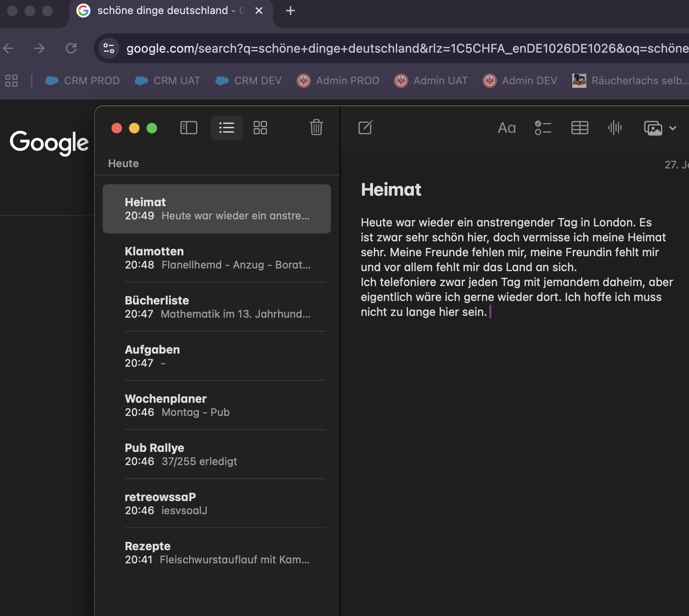Switch notes to list view
This screenshot has height=616, width=689.
point(226,128)
